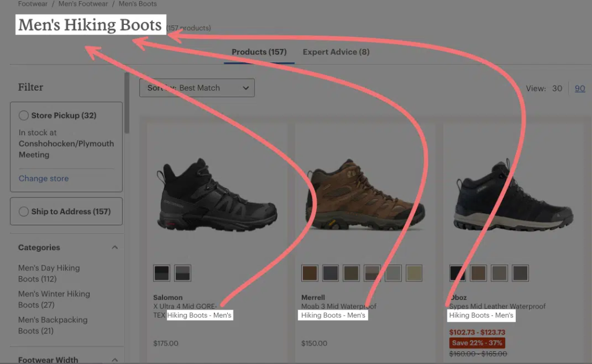Select the beige last swatch on Merrell
592x364 pixels.
click(414, 273)
